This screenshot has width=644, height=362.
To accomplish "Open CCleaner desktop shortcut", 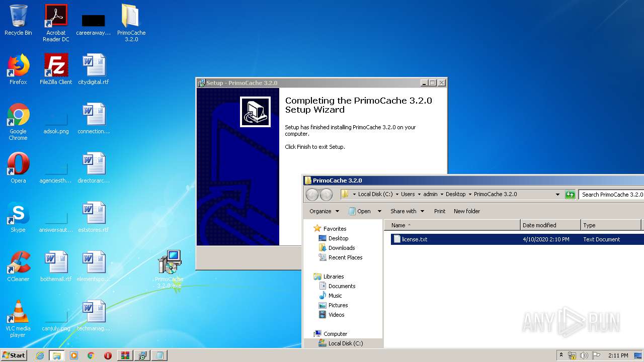I will click(18, 266).
